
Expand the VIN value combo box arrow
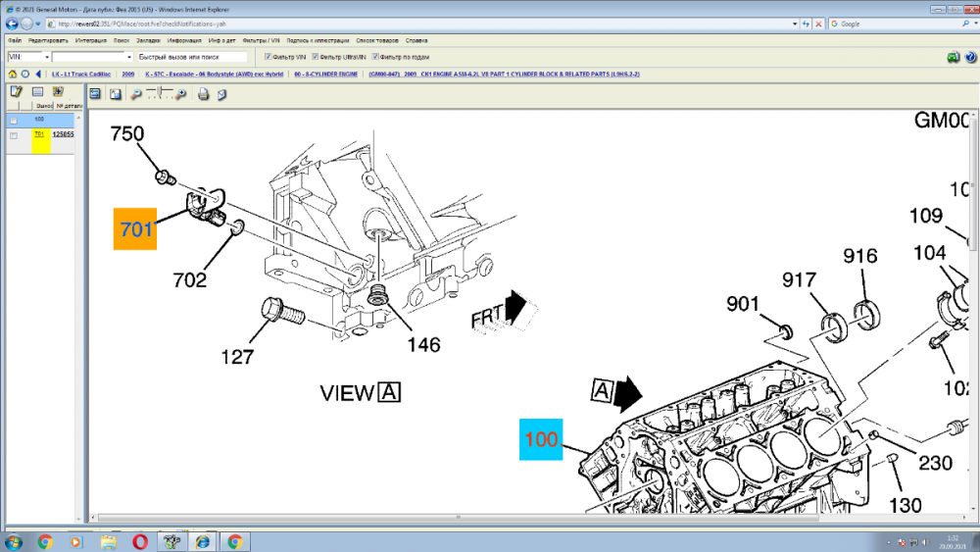pyautogui.click(x=128, y=57)
